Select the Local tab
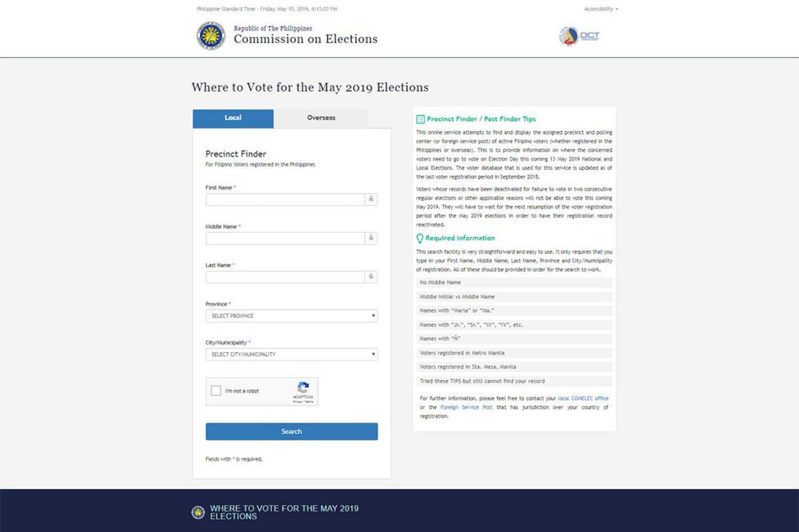 pos(233,118)
